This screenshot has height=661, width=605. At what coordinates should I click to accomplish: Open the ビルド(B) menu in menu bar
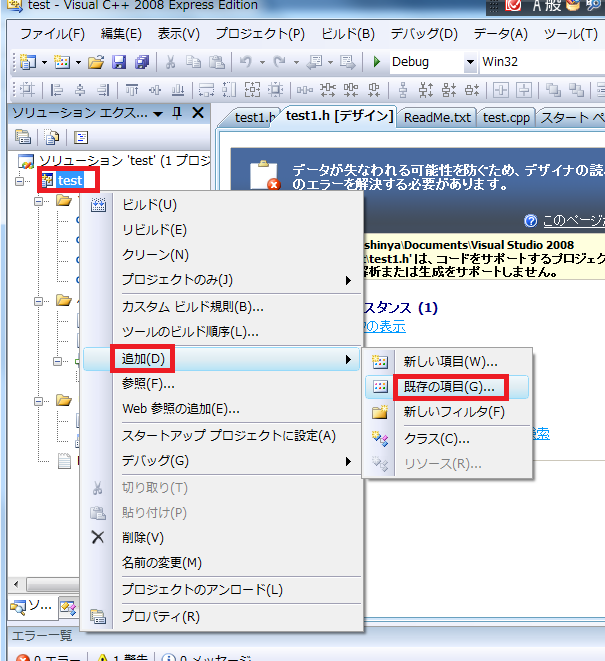pos(348,34)
